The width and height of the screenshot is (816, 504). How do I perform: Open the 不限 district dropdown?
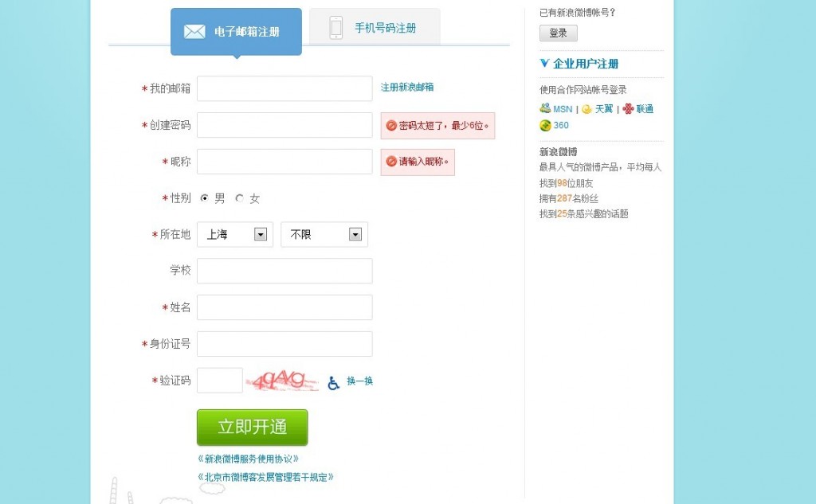coord(324,235)
